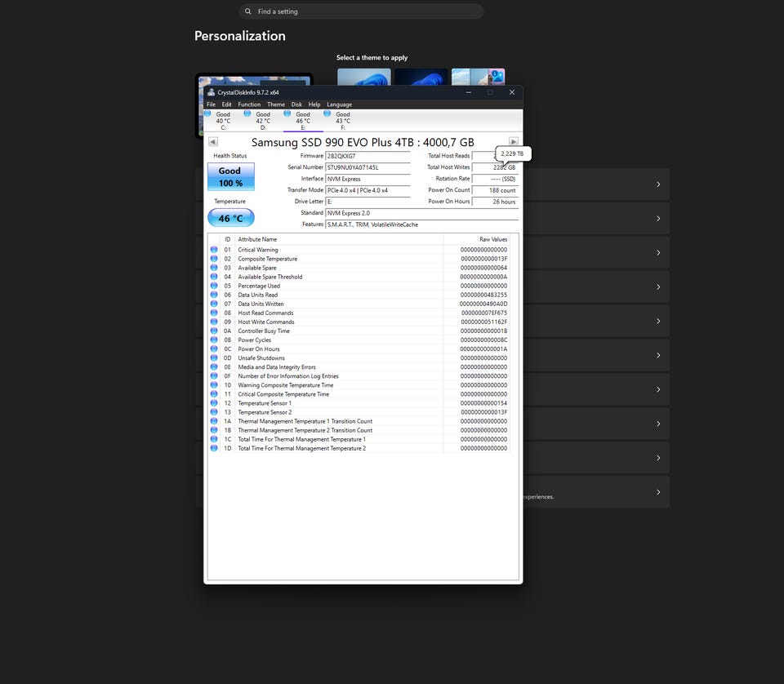Click status icon of Available Spare Threshold row

[x=214, y=277]
